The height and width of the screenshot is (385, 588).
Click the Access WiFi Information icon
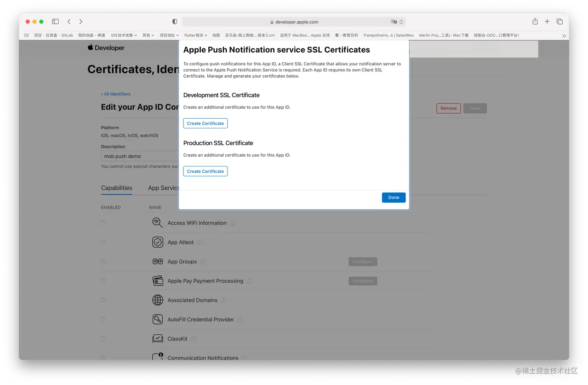(157, 223)
